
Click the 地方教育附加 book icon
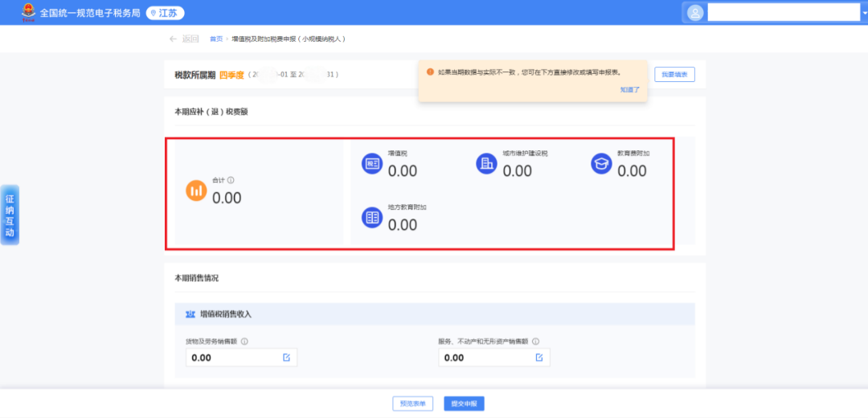(371, 218)
